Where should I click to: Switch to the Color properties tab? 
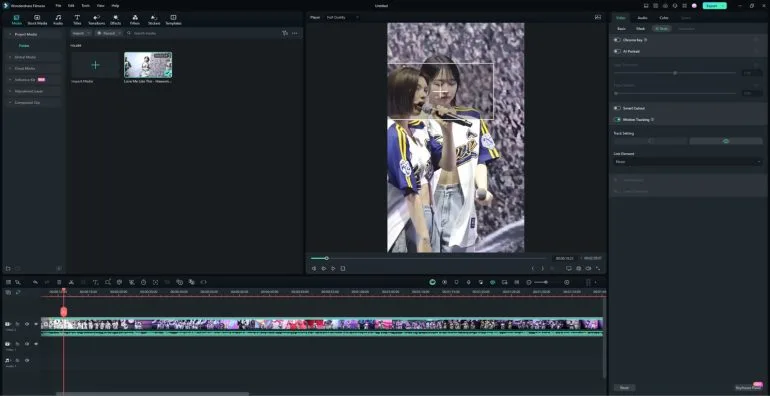(664, 18)
